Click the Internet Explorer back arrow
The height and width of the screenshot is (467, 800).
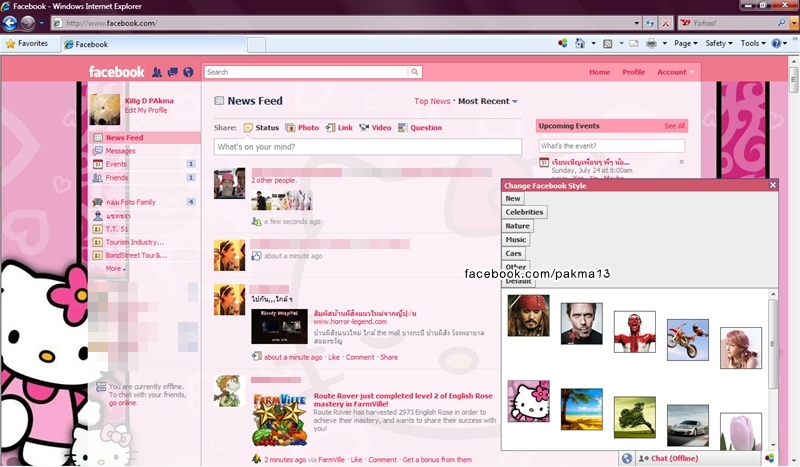pos(10,23)
